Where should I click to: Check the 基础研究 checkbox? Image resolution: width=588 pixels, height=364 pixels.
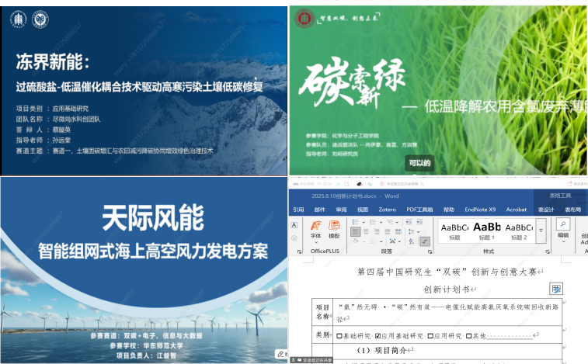tap(339, 336)
